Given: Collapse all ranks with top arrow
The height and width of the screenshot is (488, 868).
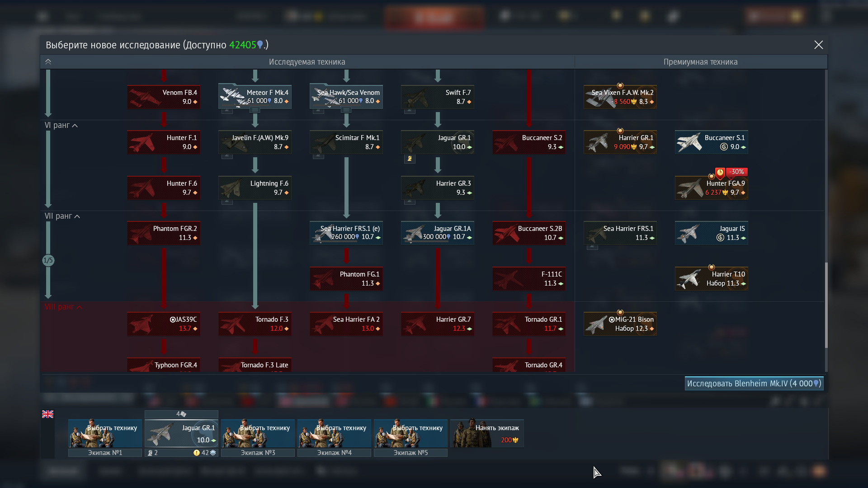Looking at the screenshot, I should (48, 61).
